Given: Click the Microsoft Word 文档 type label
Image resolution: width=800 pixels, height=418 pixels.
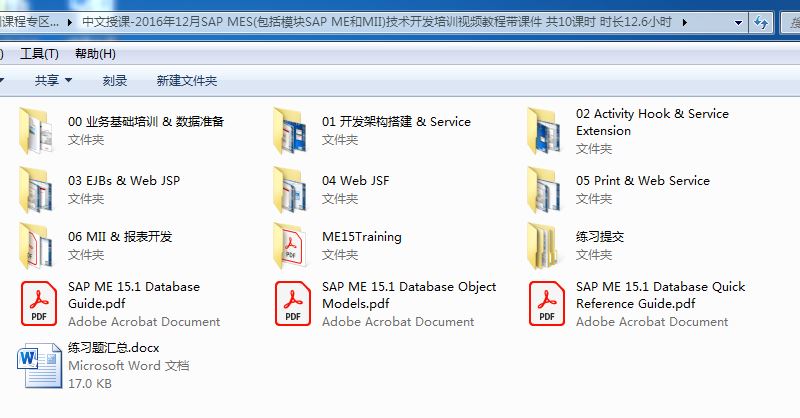Looking at the screenshot, I should [129, 366].
